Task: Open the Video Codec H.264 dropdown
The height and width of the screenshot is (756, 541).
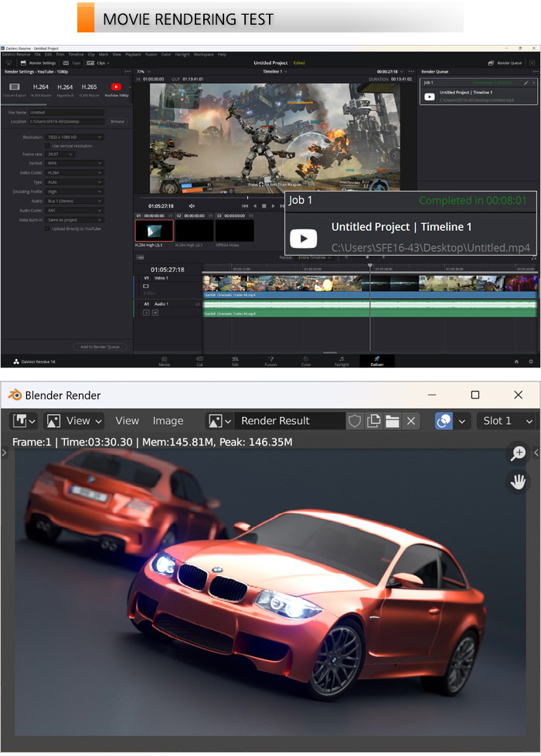Action: pyautogui.click(x=74, y=173)
